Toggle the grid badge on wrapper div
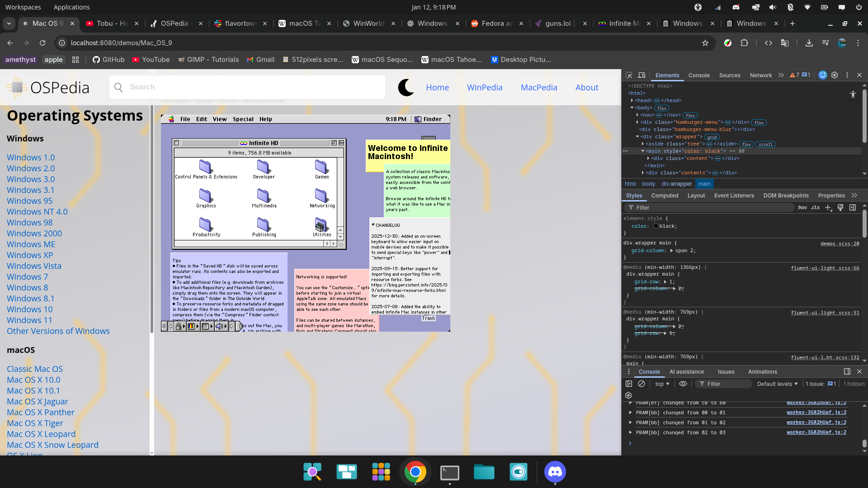 click(712, 137)
